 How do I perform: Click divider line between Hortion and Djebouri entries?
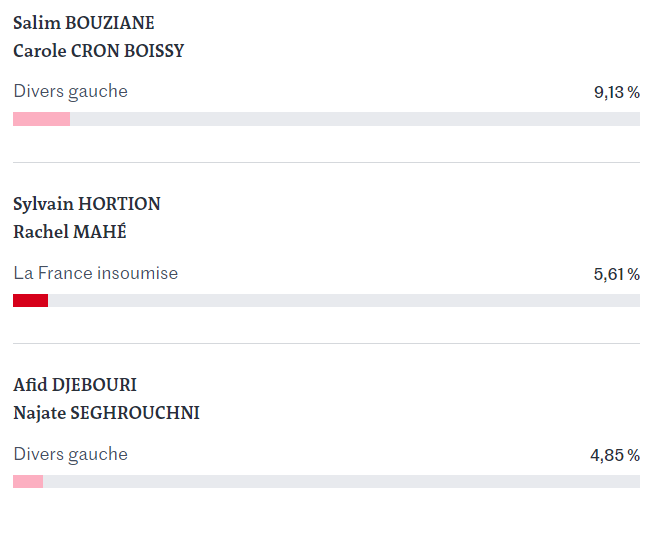(x=327, y=343)
